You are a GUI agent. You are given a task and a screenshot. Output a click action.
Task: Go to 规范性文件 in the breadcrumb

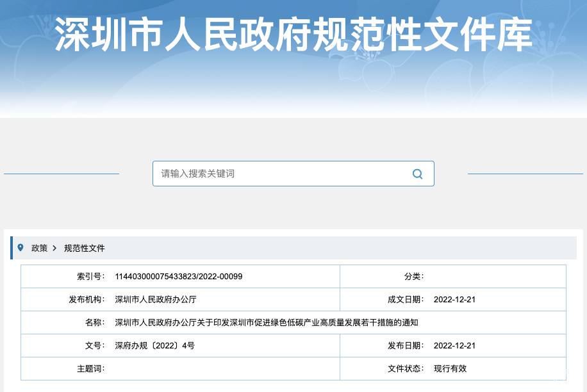click(x=84, y=248)
